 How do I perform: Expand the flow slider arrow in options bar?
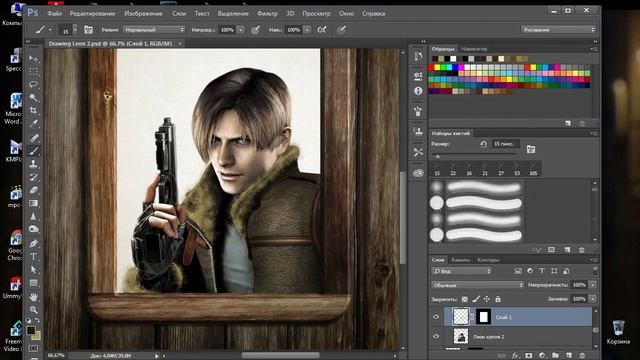coord(307,30)
